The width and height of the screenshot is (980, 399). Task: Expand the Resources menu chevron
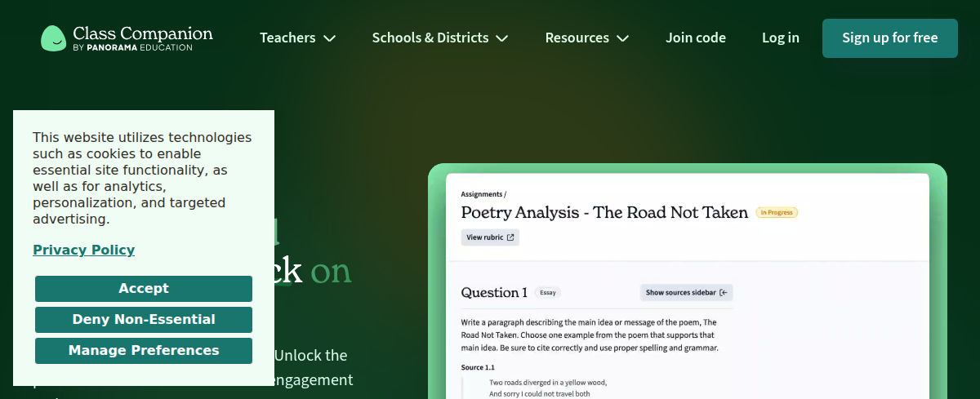pos(622,38)
